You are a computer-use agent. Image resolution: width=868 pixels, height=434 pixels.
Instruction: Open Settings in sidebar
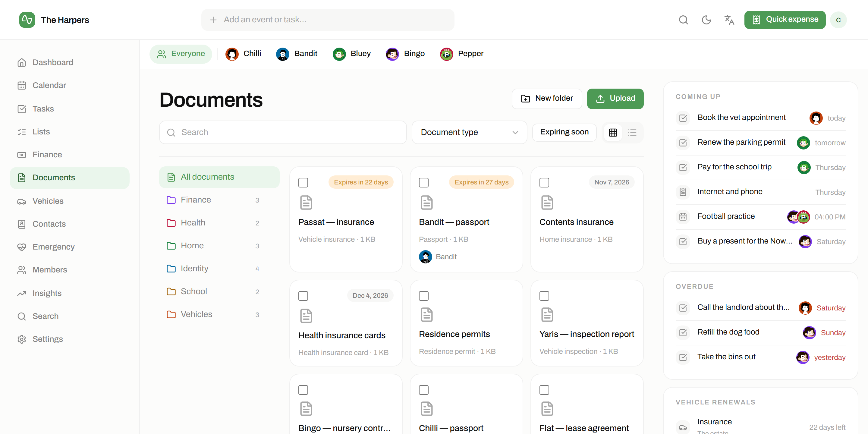[x=69, y=339]
